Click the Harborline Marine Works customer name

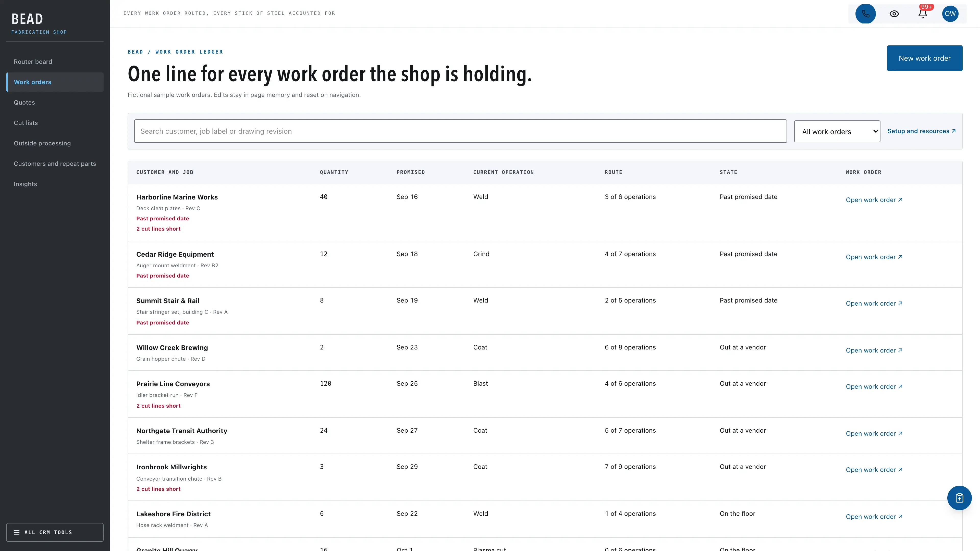[x=177, y=197]
